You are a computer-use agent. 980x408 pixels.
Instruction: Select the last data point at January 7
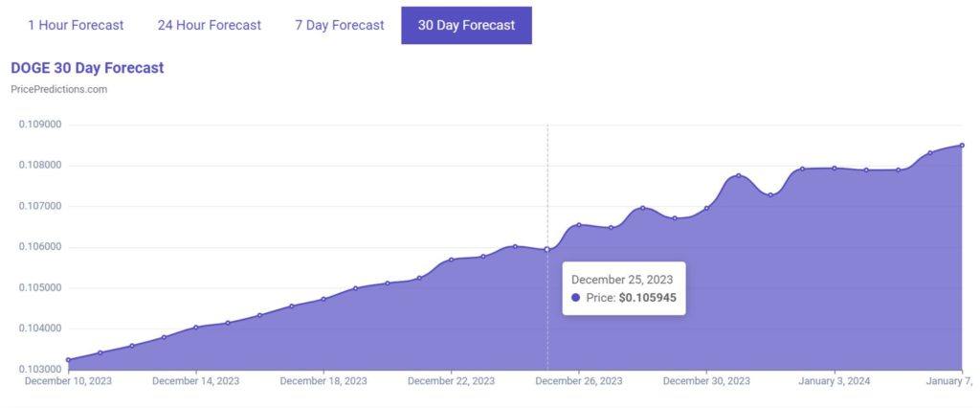pos(962,146)
